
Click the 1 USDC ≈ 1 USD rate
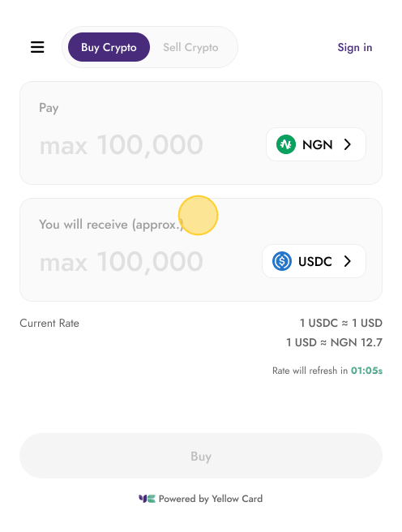click(341, 323)
